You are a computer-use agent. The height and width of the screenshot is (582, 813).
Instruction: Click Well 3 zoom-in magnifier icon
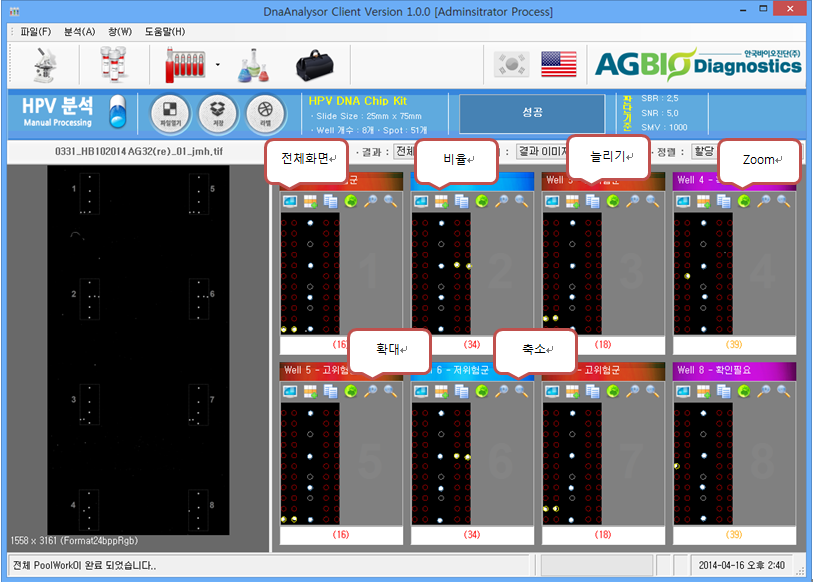pyautogui.click(x=633, y=201)
